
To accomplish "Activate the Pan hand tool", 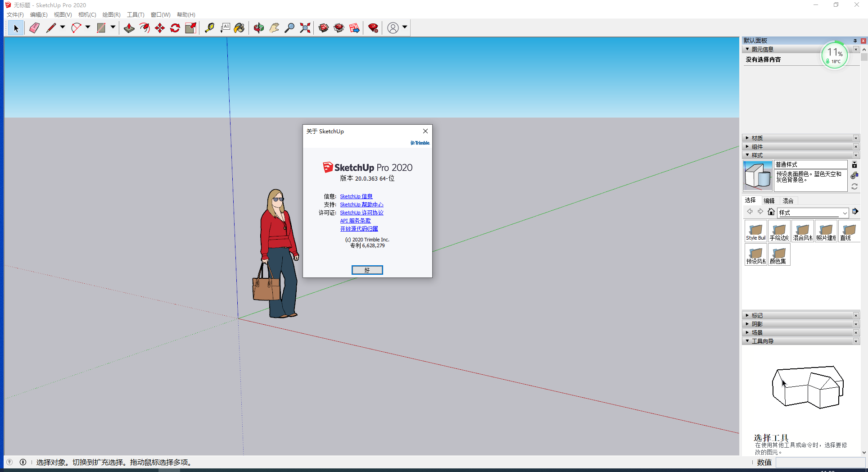I will coord(274,28).
